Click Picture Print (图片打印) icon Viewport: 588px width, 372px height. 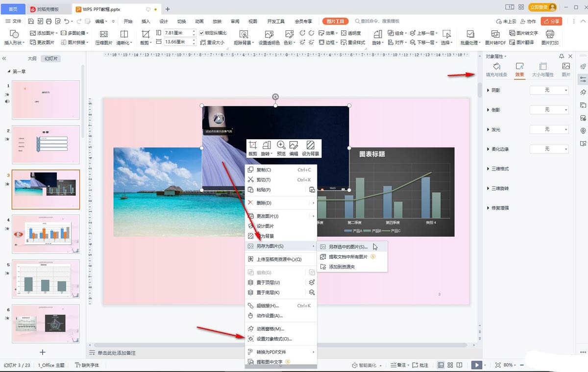[550, 34]
